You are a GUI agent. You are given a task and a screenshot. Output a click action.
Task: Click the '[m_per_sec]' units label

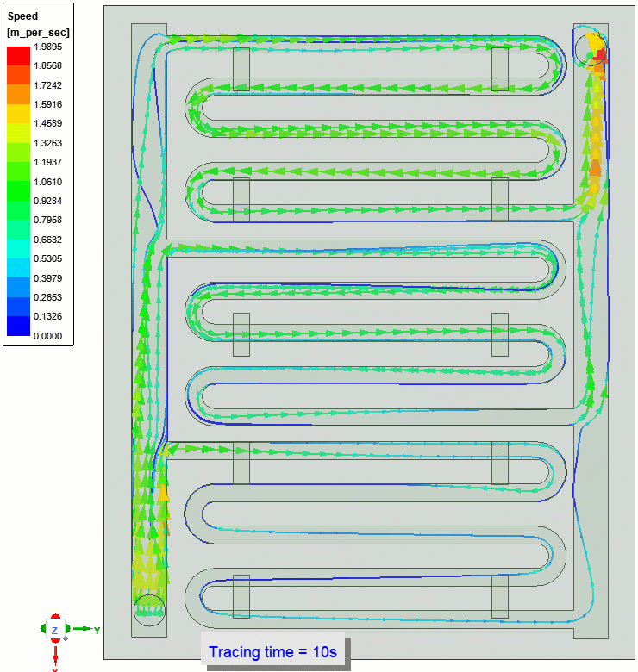point(38,33)
